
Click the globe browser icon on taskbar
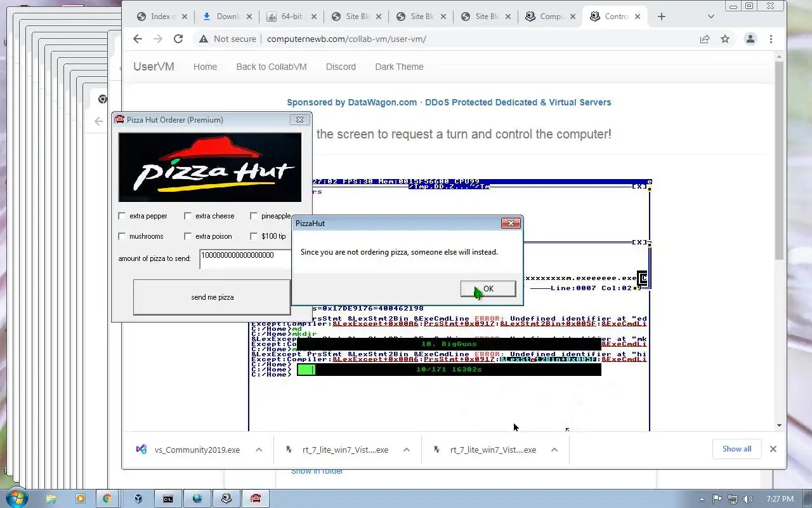tap(197, 498)
